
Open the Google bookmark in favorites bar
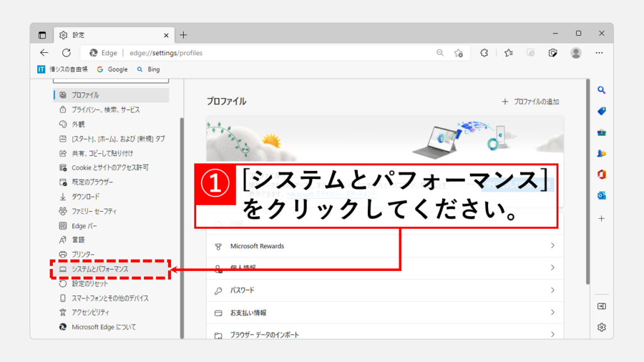click(112, 69)
